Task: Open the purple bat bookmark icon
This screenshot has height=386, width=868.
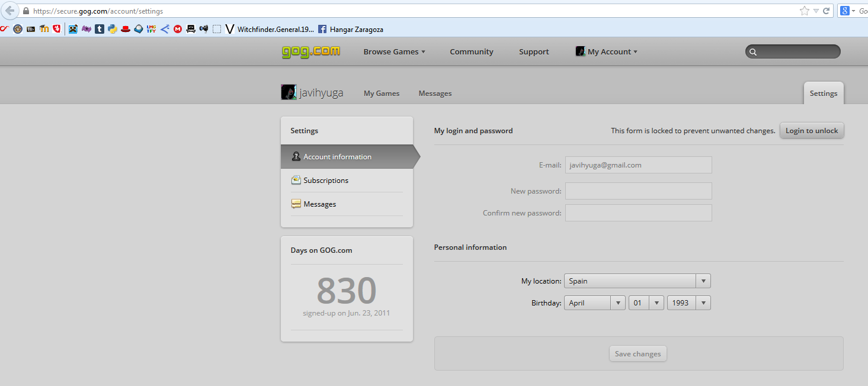Action: click(87, 28)
